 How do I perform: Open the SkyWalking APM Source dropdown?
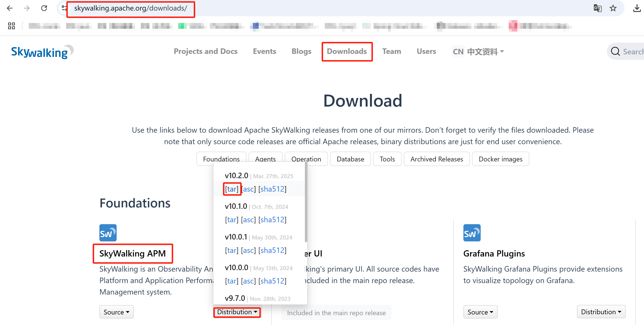click(116, 312)
